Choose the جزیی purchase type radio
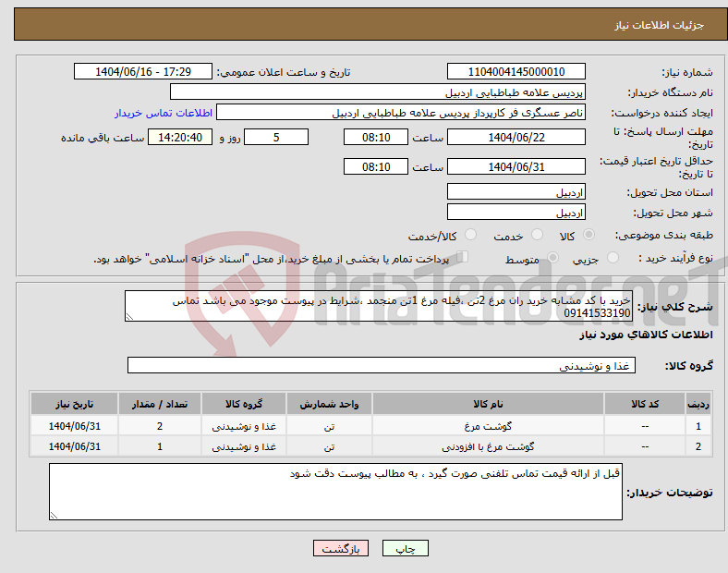 point(613,258)
